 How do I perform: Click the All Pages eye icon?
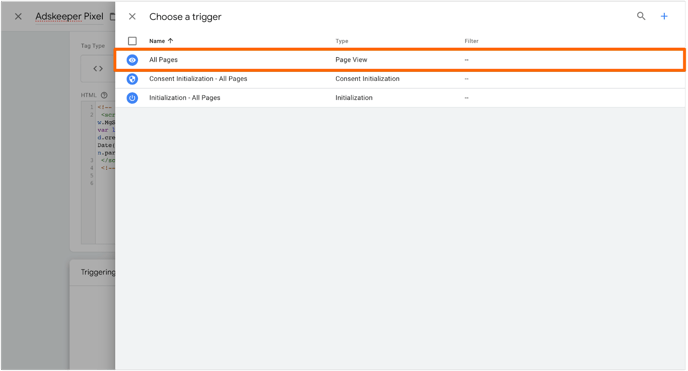[132, 60]
